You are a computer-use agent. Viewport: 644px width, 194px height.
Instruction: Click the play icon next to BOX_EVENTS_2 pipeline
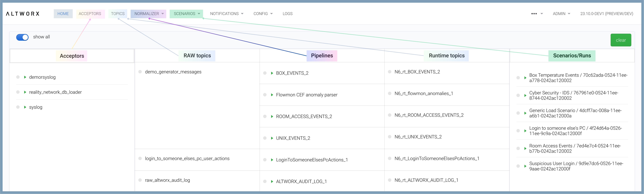[272, 73]
